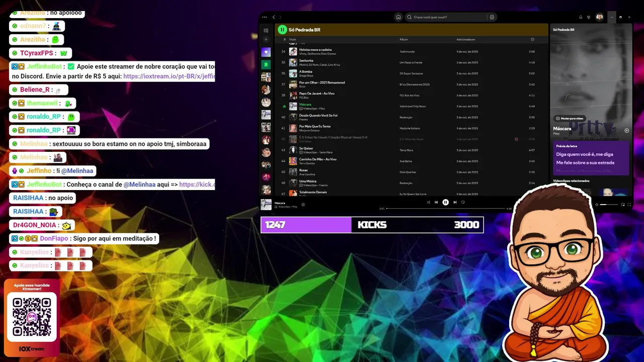Screen dimensions: 644x362
Task: Click the IOXtream QR code
Action: click(x=32, y=317)
